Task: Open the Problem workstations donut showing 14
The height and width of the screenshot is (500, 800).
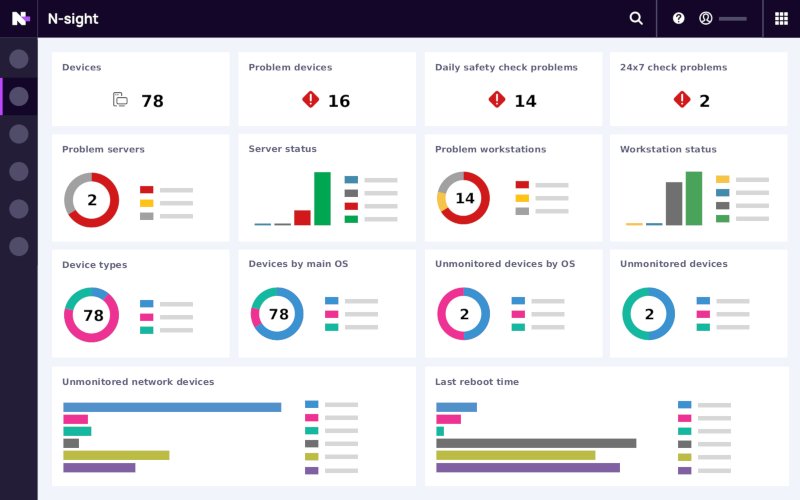Action: (464, 198)
